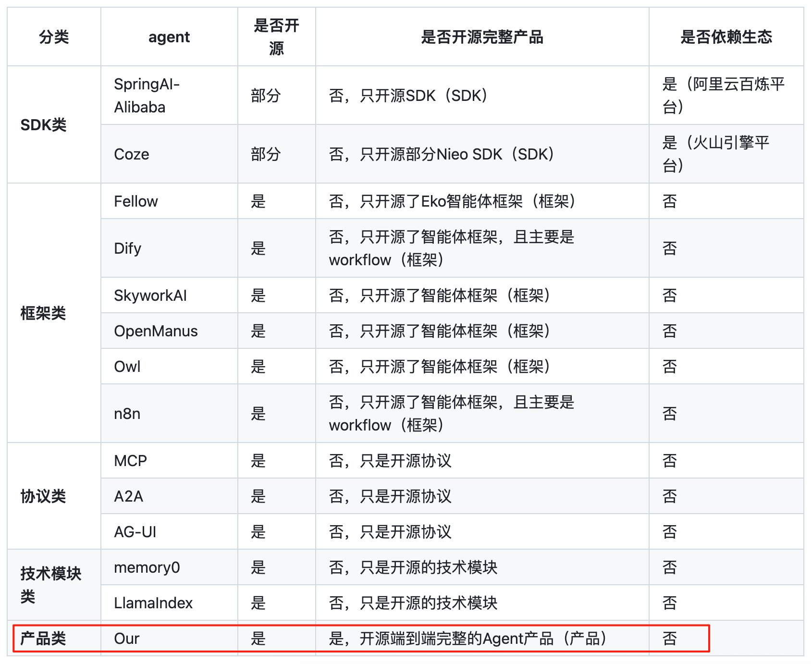Click the SpringAI-Alibaba agent name
This screenshot has height=664, width=812.
click(x=147, y=96)
